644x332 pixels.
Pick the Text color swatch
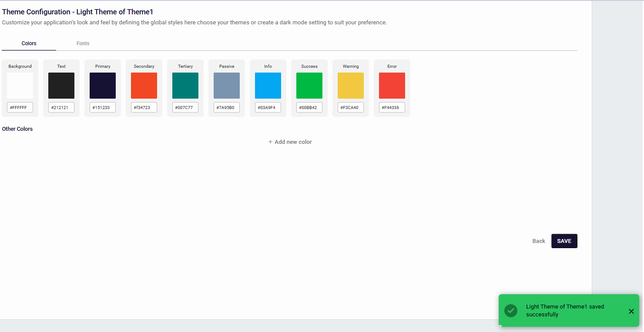pyautogui.click(x=61, y=86)
